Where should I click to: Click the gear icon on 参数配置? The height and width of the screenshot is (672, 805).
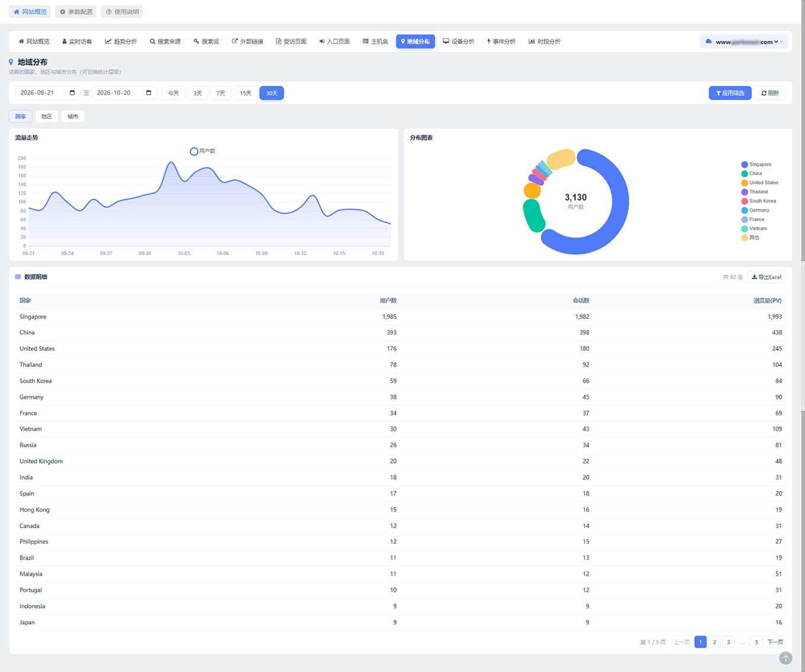(x=63, y=12)
